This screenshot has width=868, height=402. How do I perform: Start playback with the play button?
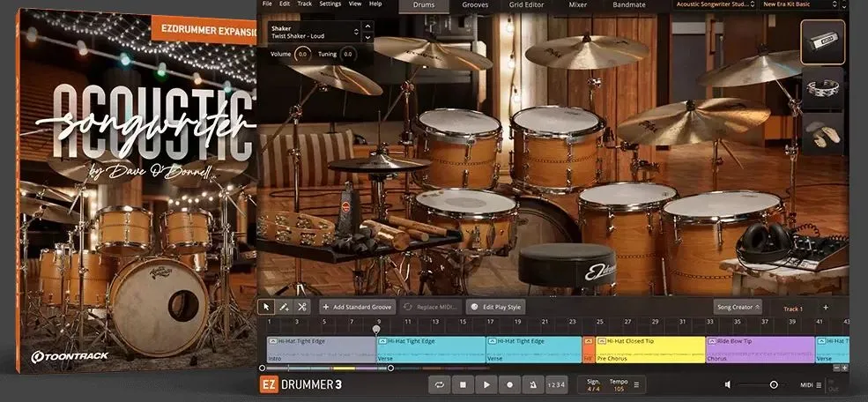(486, 384)
